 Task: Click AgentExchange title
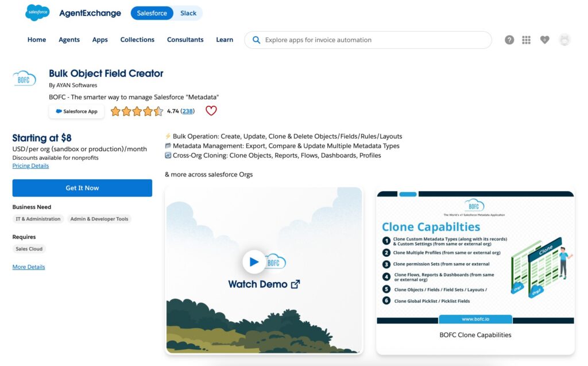coord(90,13)
